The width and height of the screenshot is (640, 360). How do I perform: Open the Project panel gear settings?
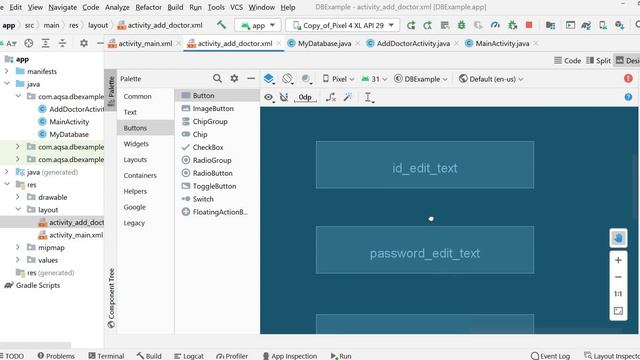click(x=84, y=43)
